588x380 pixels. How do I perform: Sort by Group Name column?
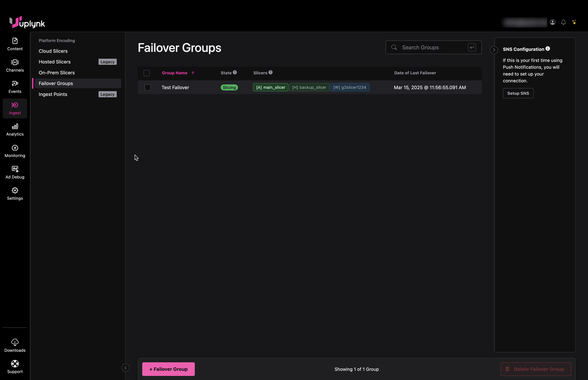click(x=175, y=73)
